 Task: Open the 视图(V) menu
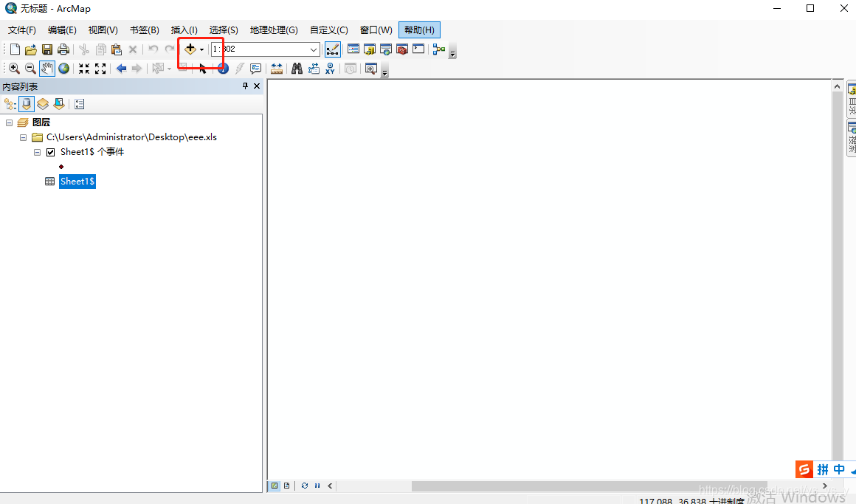tap(103, 30)
